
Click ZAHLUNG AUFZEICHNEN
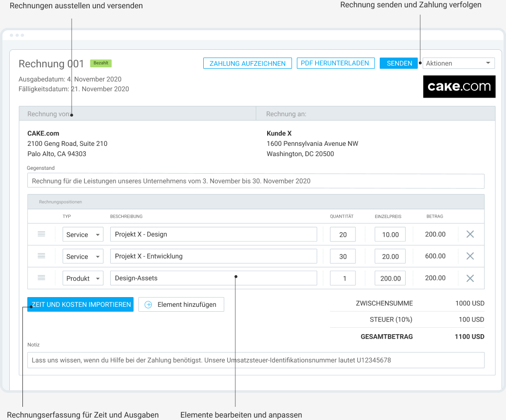tap(247, 63)
